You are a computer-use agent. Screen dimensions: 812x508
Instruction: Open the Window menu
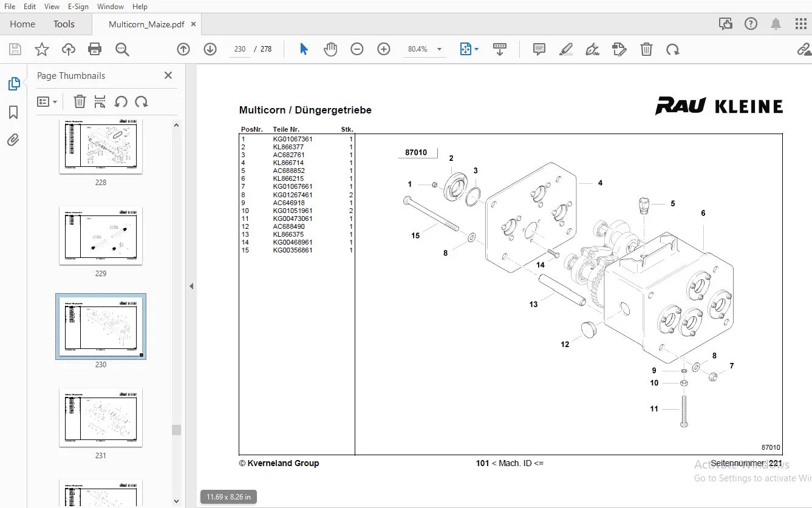tap(111, 7)
